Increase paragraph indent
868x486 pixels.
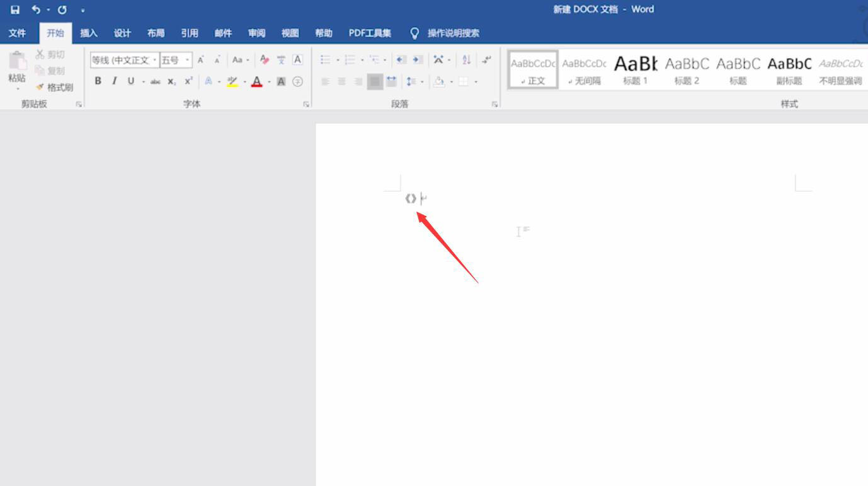418,60
